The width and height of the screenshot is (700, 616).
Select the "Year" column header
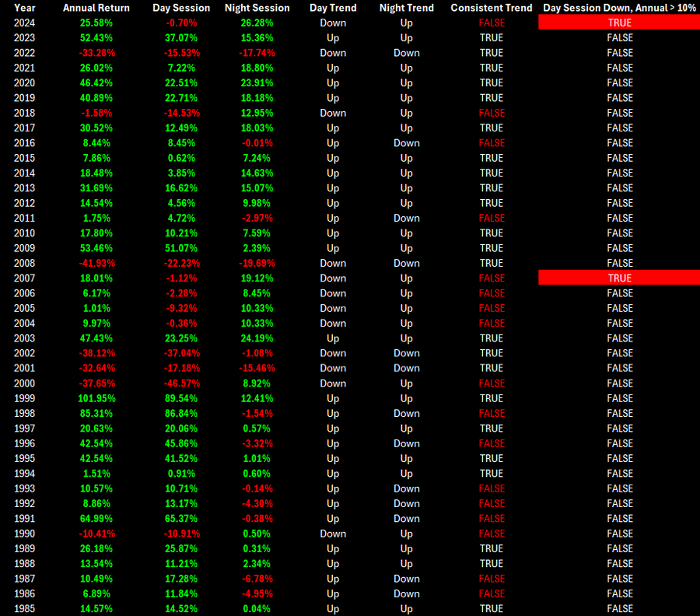(x=25, y=8)
